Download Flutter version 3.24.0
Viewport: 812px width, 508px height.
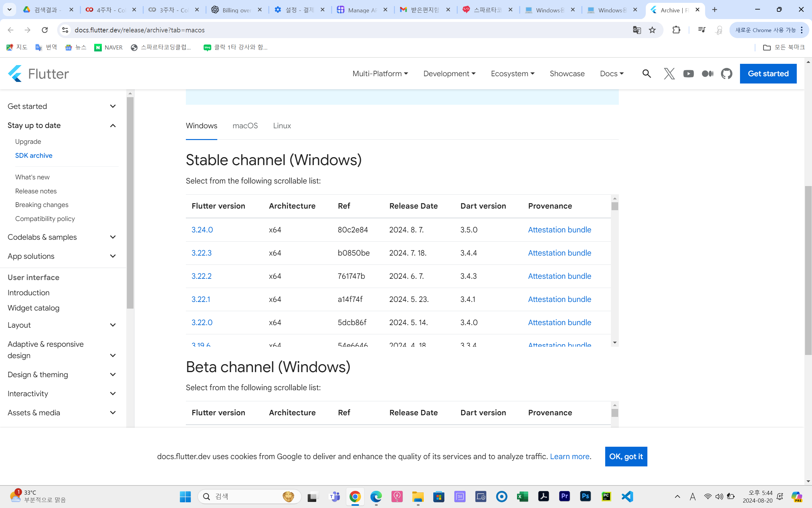[x=202, y=230]
